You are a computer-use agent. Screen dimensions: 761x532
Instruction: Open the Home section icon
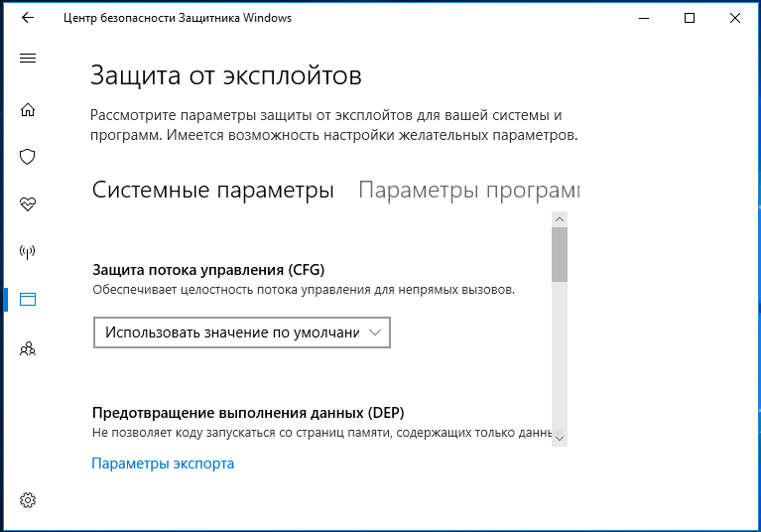[x=28, y=110]
